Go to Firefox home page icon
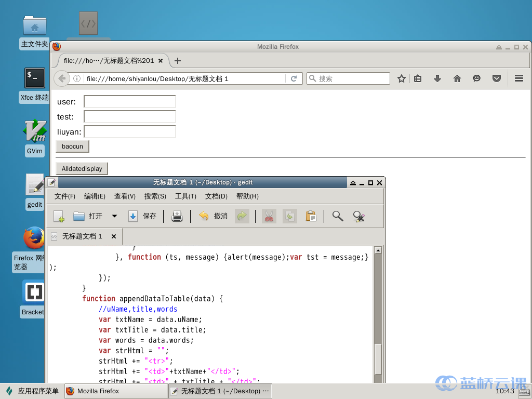This screenshot has height=399, width=532. pyautogui.click(x=457, y=79)
